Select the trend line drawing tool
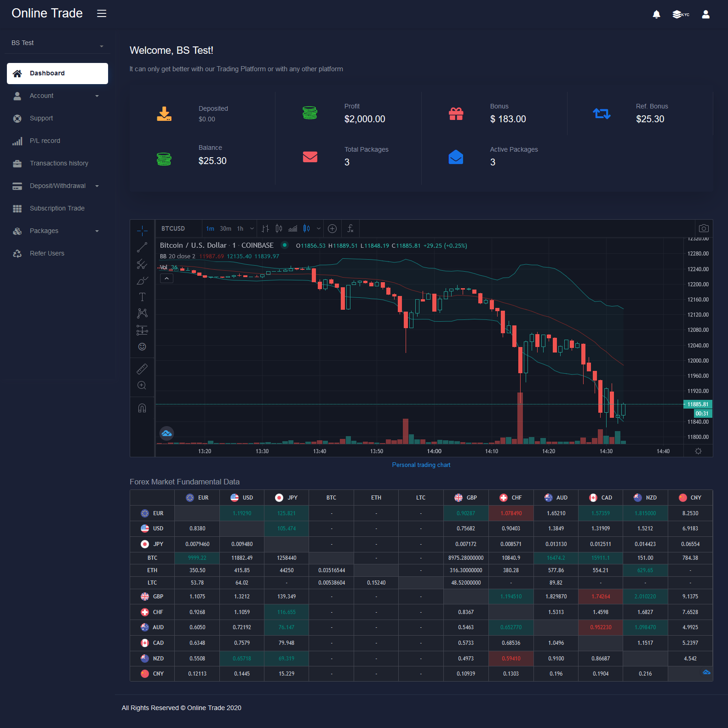The width and height of the screenshot is (728, 728). click(x=142, y=247)
